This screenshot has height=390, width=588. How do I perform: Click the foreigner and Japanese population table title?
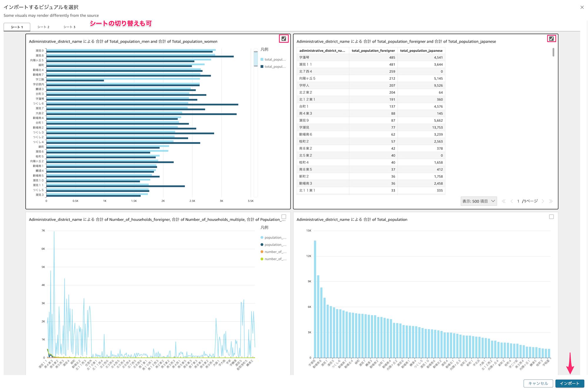[x=396, y=41]
